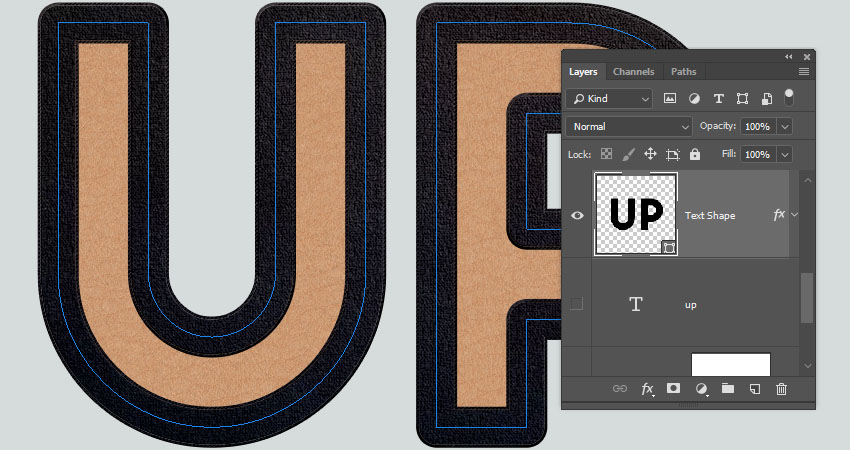Create a new layer
Image resolution: width=850 pixels, height=450 pixels.
point(755,389)
